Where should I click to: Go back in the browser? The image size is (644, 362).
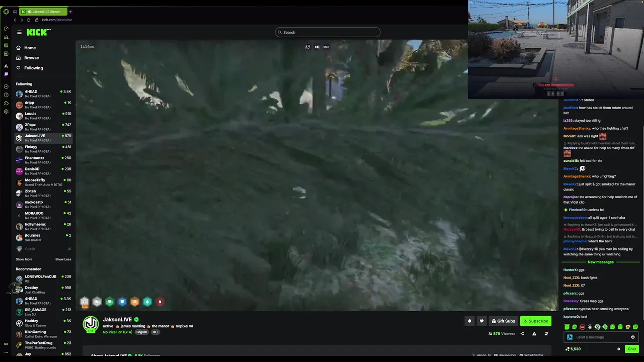coord(15,20)
